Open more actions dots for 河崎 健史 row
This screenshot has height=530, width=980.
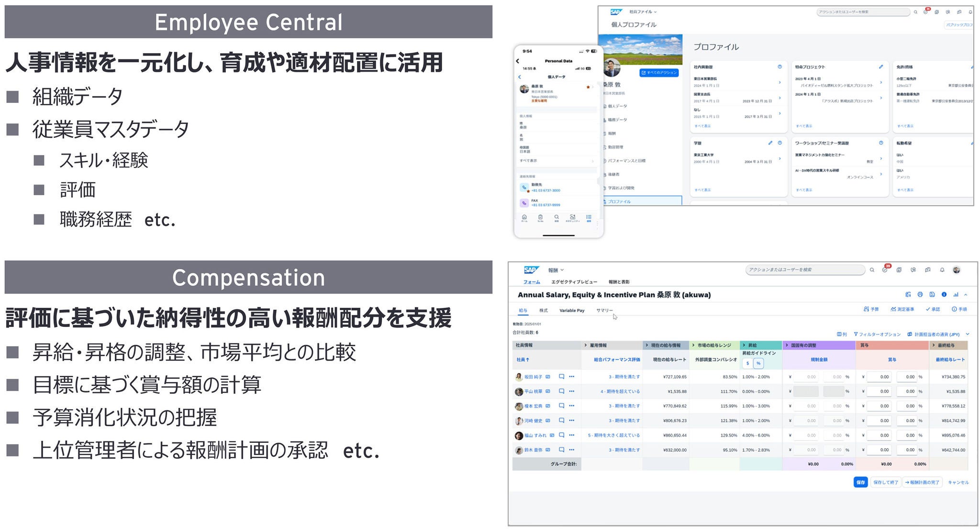click(x=571, y=421)
